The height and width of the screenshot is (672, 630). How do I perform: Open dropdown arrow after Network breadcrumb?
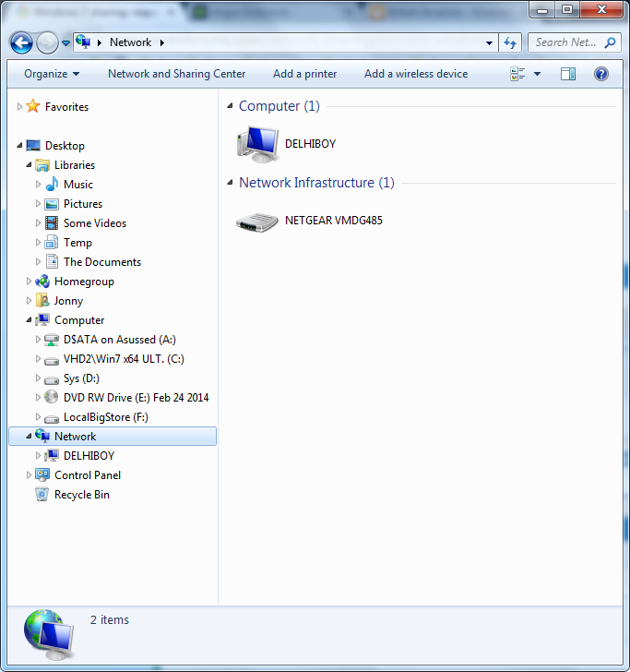[x=162, y=42]
